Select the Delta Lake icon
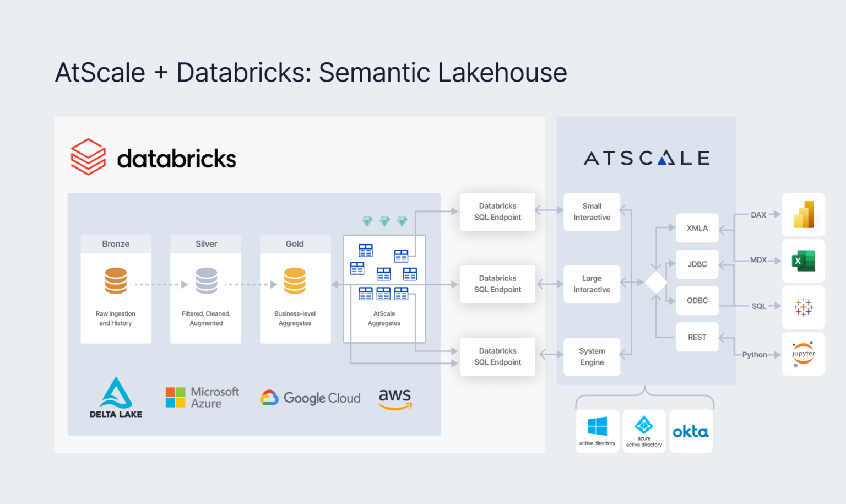The height and width of the screenshot is (504, 846). (116, 395)
